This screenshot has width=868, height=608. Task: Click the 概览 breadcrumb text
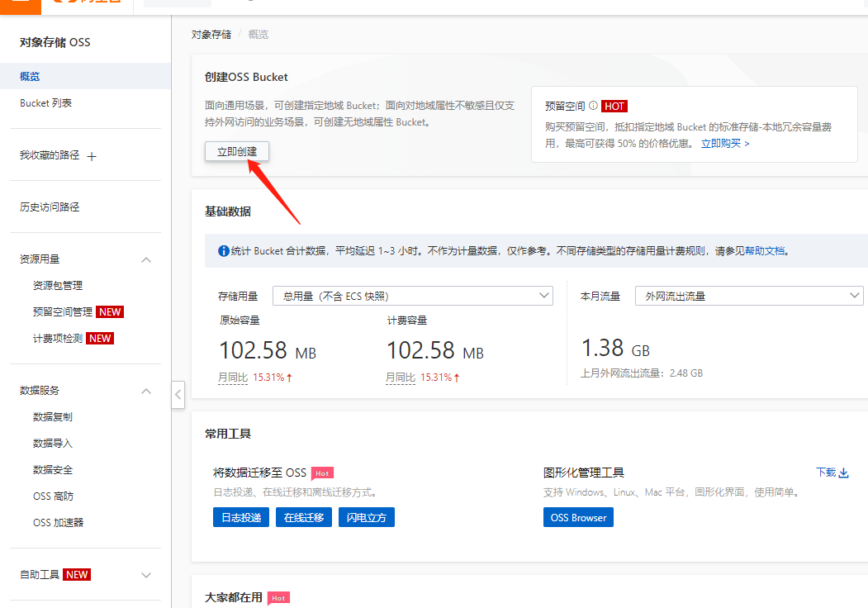click(258, 35)
